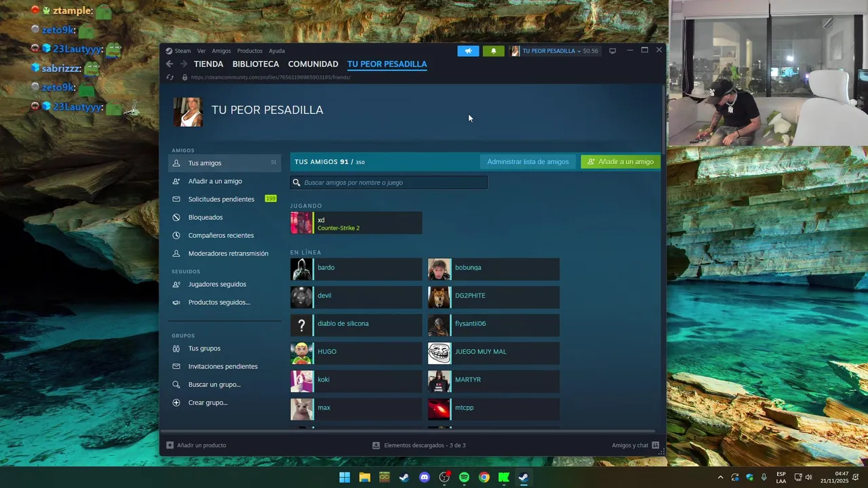Click the Buscar amigos search field
This screenshot has width=868, height=488.
[x=389, y=182]
